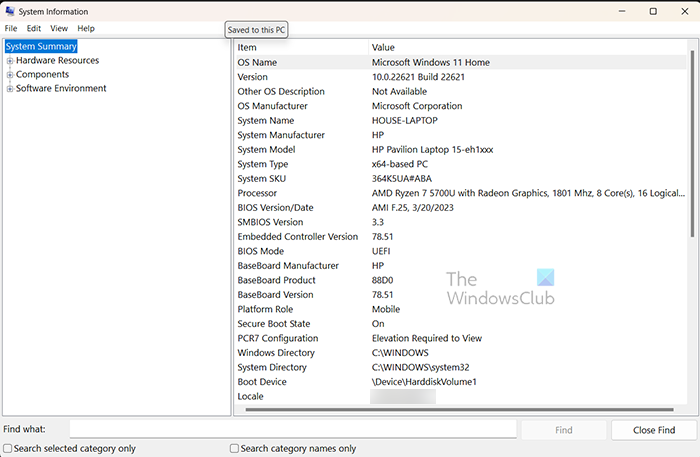Select the Windows Directory row
The height and width of the screenshot is (457, 700).
(x=461, y=353)
